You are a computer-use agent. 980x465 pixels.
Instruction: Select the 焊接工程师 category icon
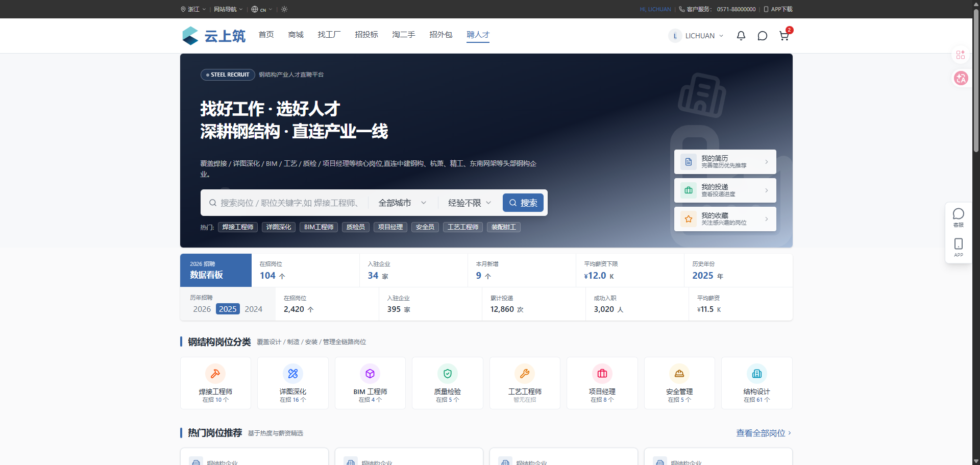tap(215, 374)
